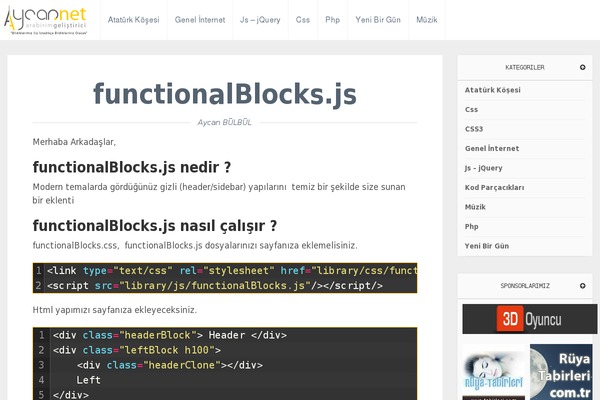Collapse the KATEGORİLER widget toggle icon
This screenshot has width=600, height=400.
click(x=582, y=67)
